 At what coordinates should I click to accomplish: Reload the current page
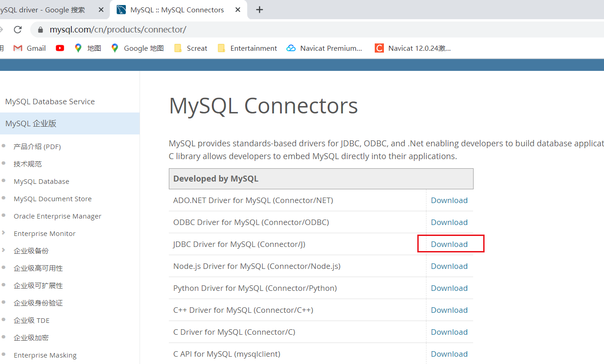coord(17,28)
